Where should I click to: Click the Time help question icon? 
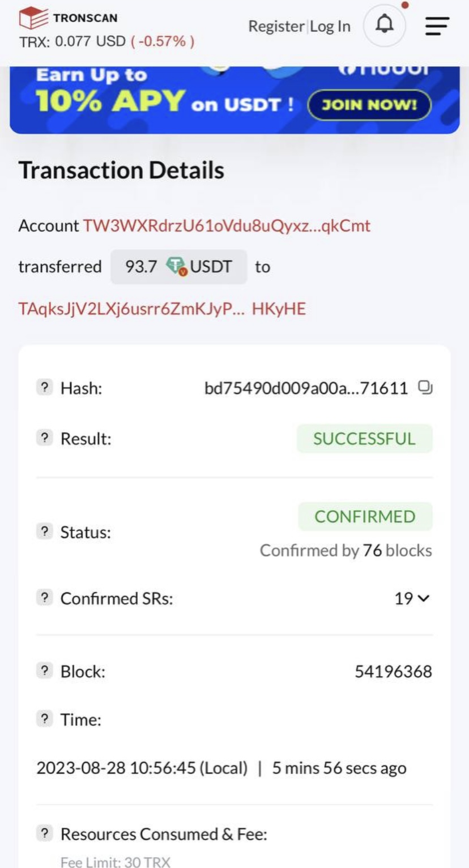coord(44,720)
